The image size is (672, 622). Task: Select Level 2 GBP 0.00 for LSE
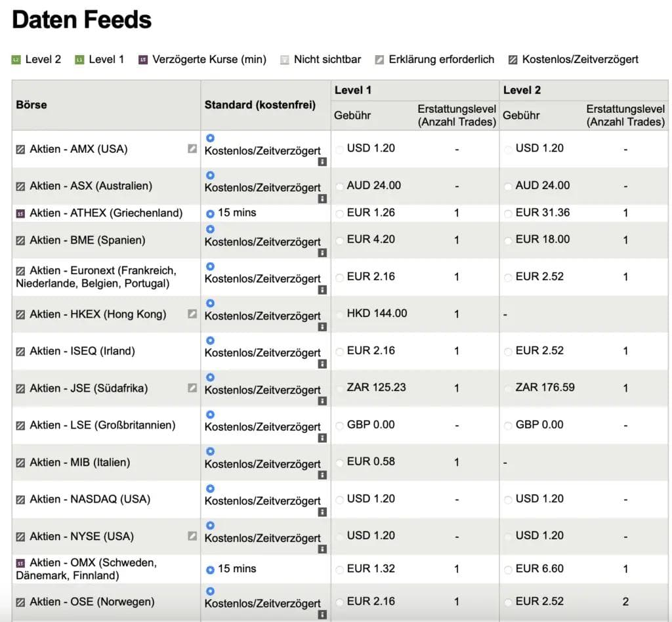tap(508, 426)
